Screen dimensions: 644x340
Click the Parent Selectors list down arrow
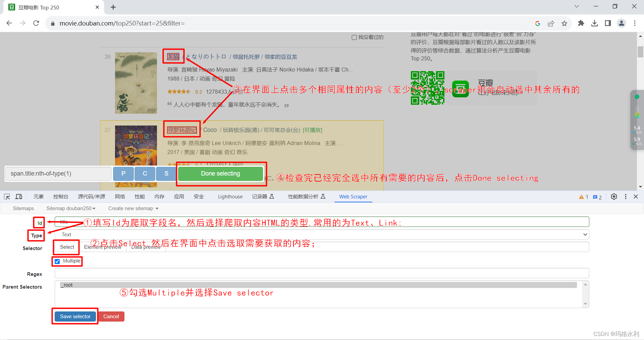pyautogui.click(x=585, y=304)
